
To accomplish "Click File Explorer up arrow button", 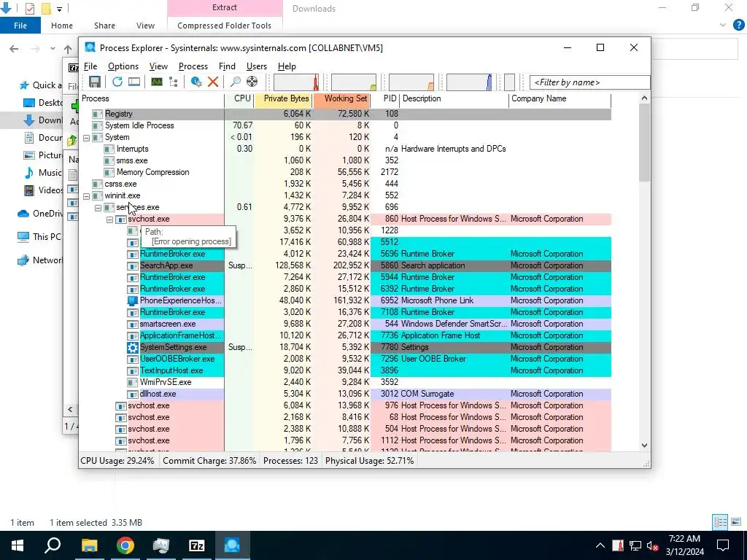I will tap(68, 49).
